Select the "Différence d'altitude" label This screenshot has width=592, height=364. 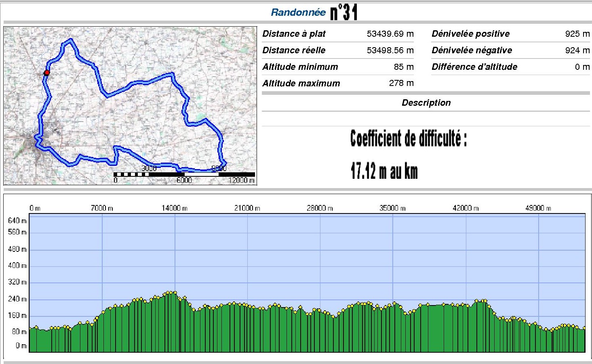tap(474, 67)
